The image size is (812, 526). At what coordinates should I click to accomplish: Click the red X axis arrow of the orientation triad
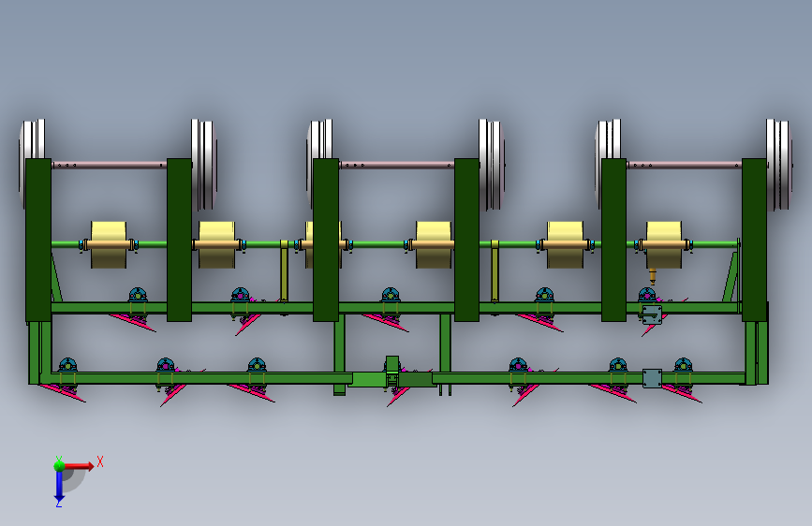click(79, 466)
